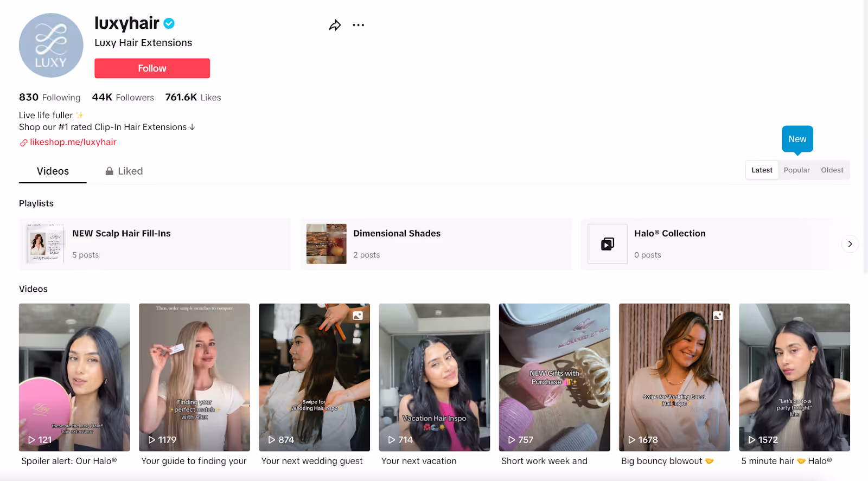
Task: Click the play icon next to 1678 views
Action: [632, 440]
